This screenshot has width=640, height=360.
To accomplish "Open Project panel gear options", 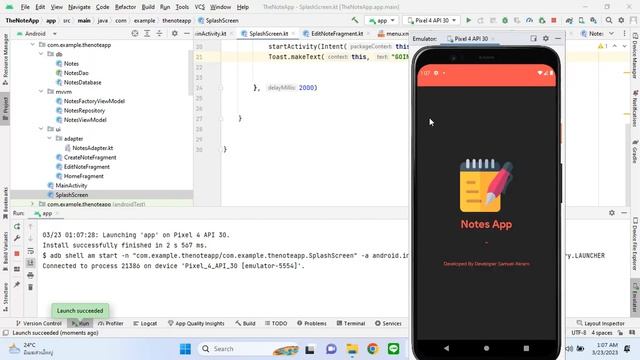I will [174, 33].
